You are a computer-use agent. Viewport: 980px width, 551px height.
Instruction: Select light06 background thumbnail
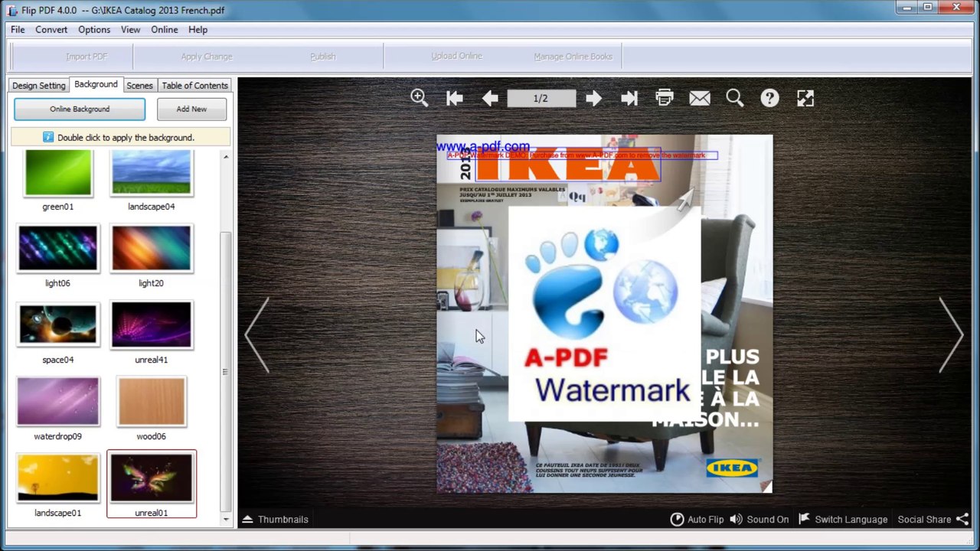(58, 248)
